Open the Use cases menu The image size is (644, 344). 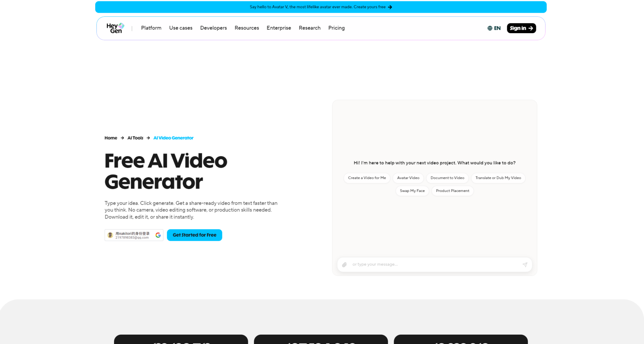[181, 28]
